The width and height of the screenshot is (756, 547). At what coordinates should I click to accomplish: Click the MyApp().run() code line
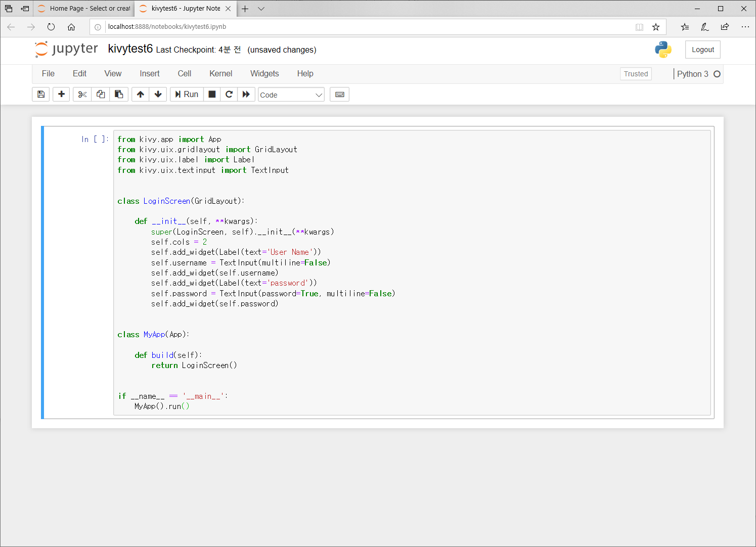click(x=162, y=406)
